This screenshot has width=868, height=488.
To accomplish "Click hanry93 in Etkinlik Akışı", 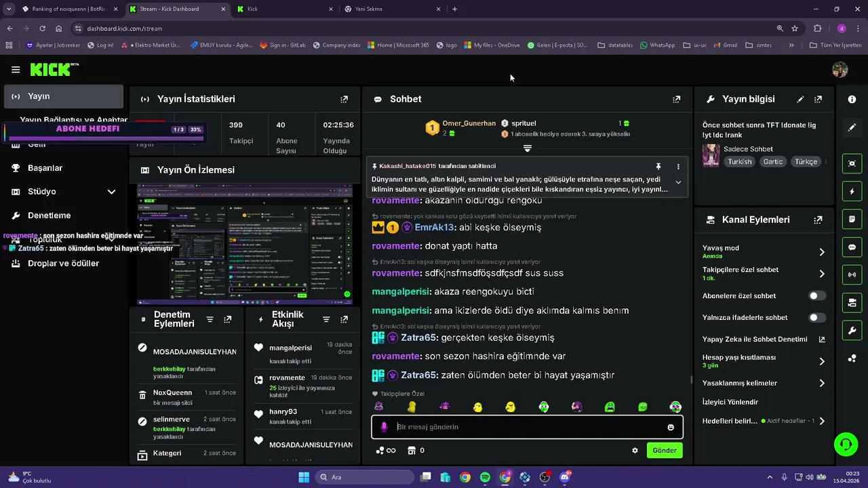I will (283, 411).
